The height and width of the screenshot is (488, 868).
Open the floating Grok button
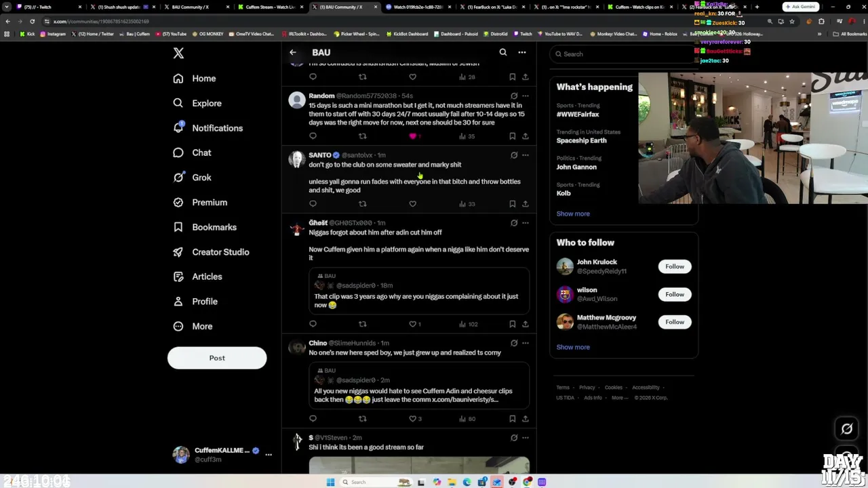(847, 428)
